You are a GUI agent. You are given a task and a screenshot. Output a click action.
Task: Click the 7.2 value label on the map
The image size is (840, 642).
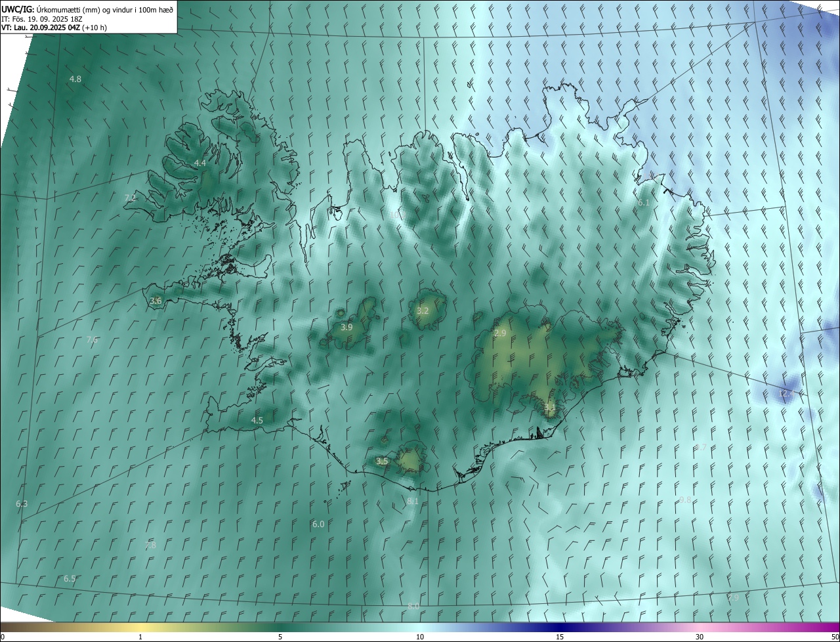click(130, 198)
